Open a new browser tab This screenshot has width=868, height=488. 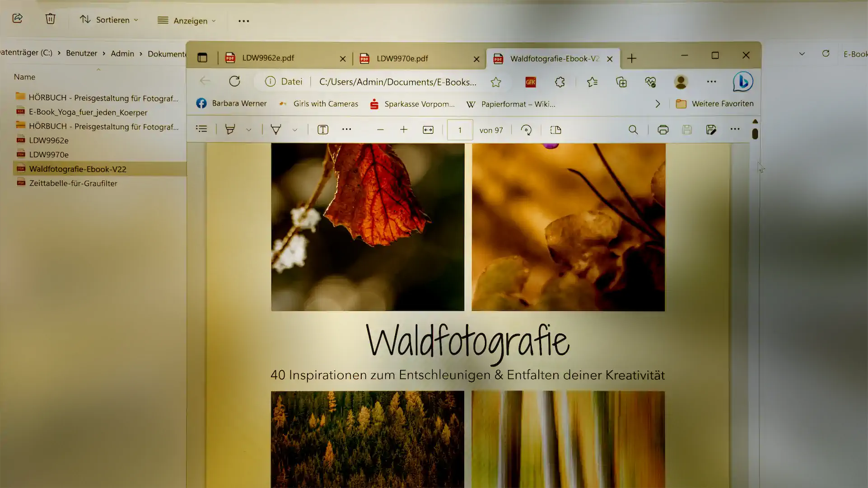point(632,58)
